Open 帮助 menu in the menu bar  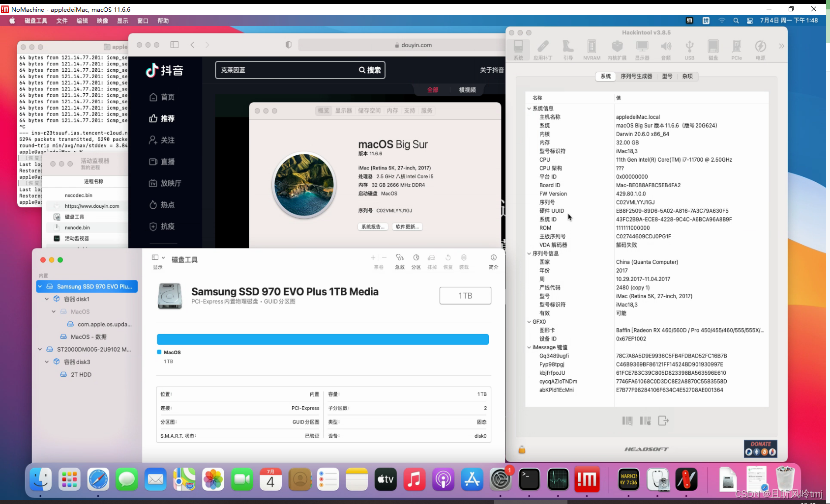pyautogui.click(x=163, y=21)
